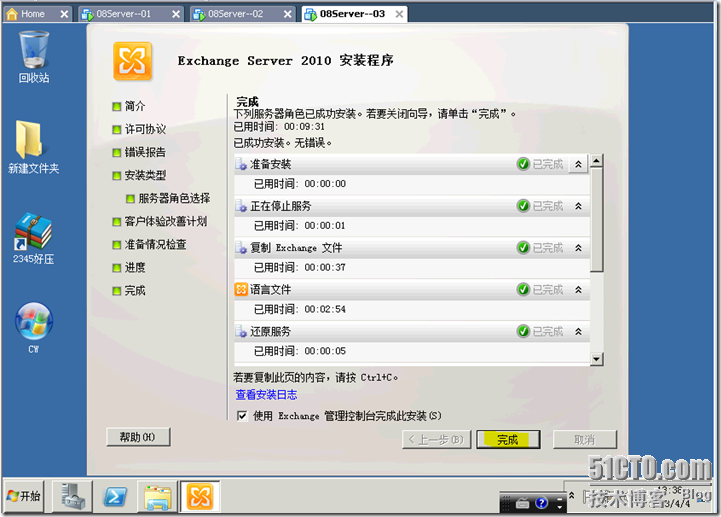This screenshot has width=721, height=517.
Task: Click the Exchange Server 2010 setup logo
Action: [132, 61]
